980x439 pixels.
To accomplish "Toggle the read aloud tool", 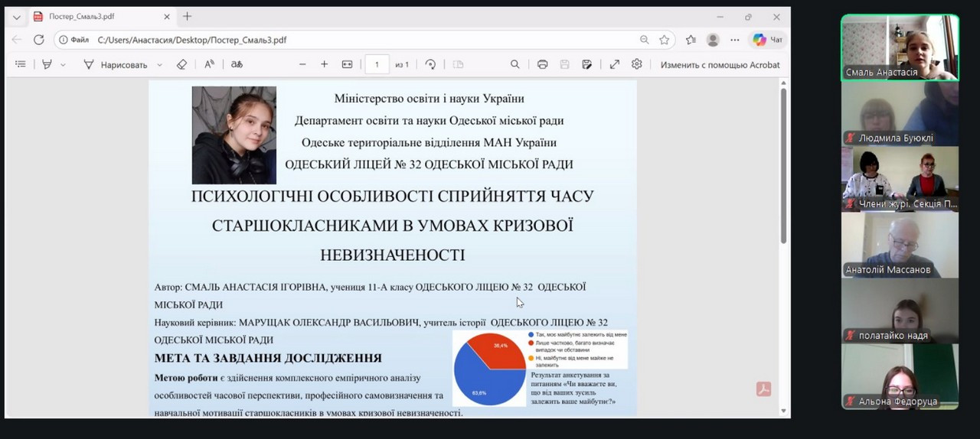I will pos(209,65).
